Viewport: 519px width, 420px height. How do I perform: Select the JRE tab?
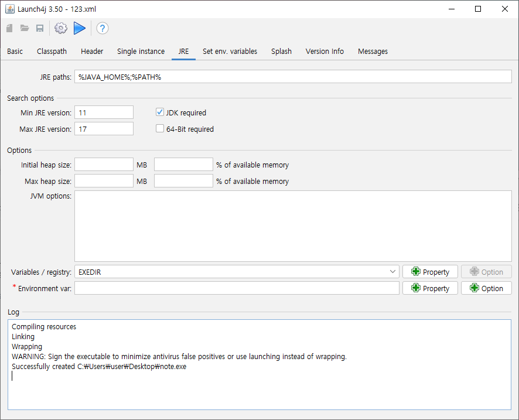[183, 52]
